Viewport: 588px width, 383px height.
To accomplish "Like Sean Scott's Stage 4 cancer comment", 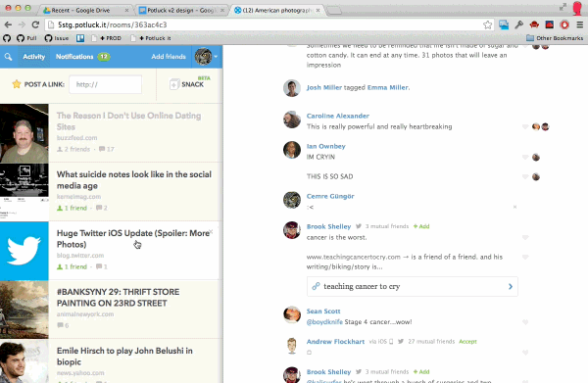I will coord(525,322).
